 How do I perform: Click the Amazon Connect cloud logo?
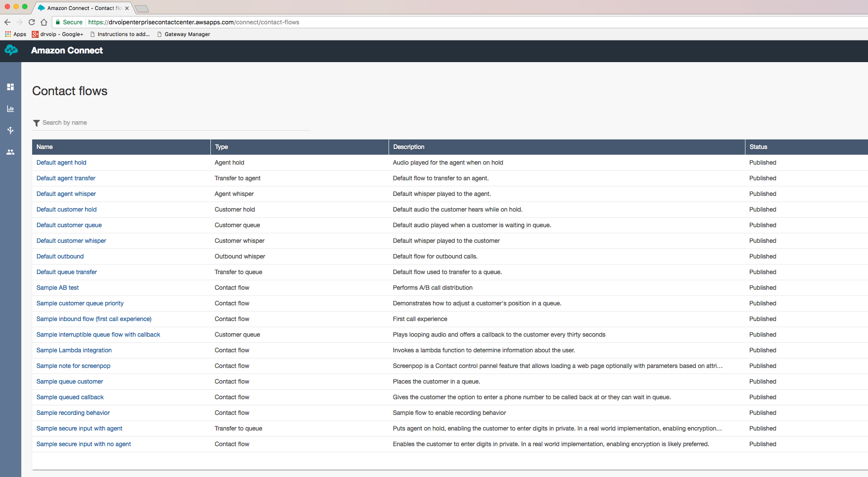click(11, 50)
